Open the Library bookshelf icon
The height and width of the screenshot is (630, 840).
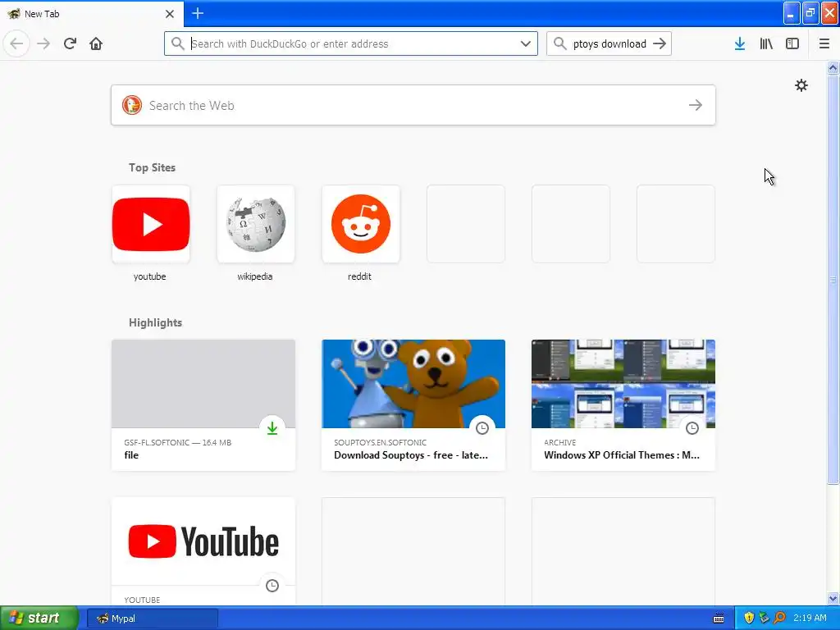tap(766, 44)
